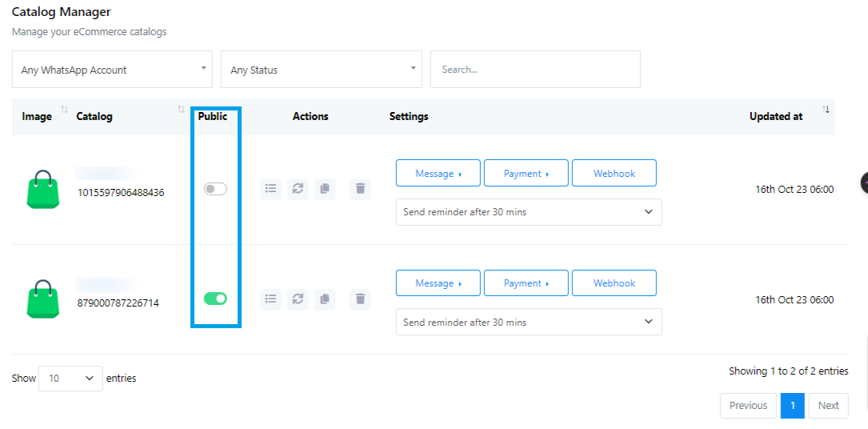Remove catalog 879000787226714 using trash icon
The image size is (868, 429).
pos(360,299)
